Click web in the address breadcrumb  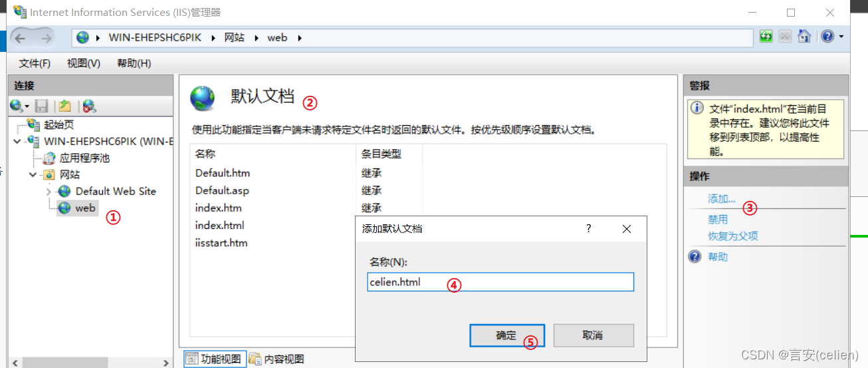click(x=277, y=38)
